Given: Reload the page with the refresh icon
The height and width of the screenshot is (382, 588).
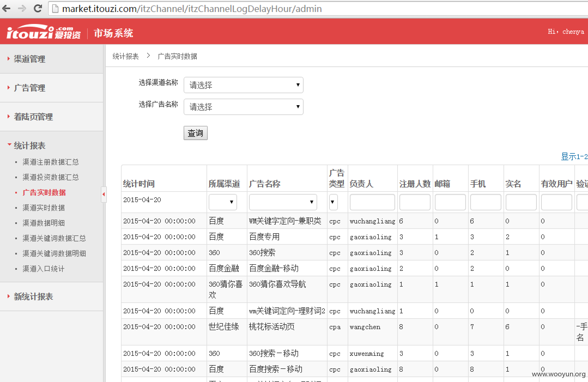Looking at the screenshot, I should coord(38,8).
